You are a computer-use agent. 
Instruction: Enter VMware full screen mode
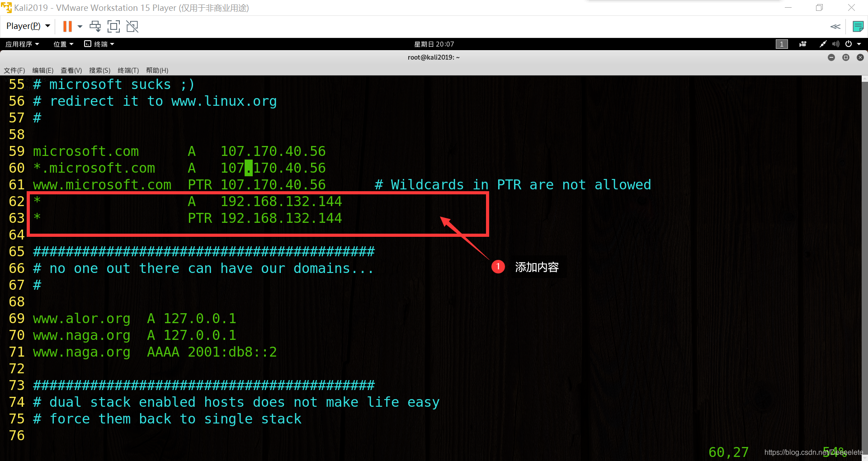coord(113,26)
